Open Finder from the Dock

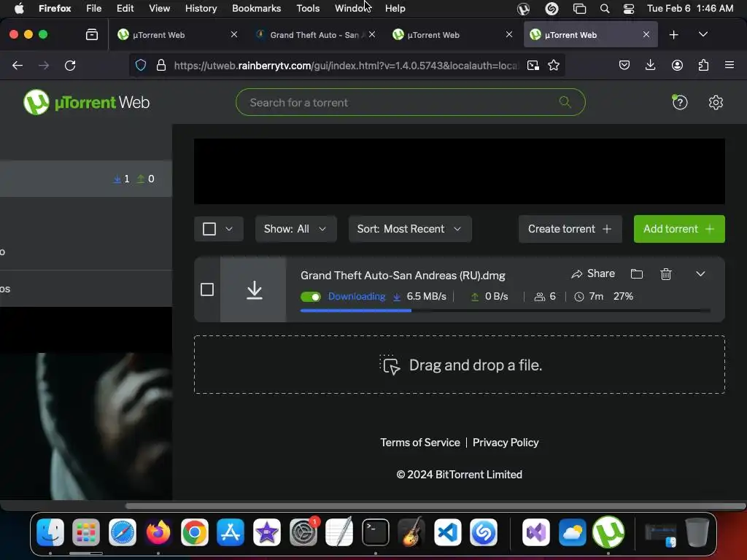pos(50,532)
